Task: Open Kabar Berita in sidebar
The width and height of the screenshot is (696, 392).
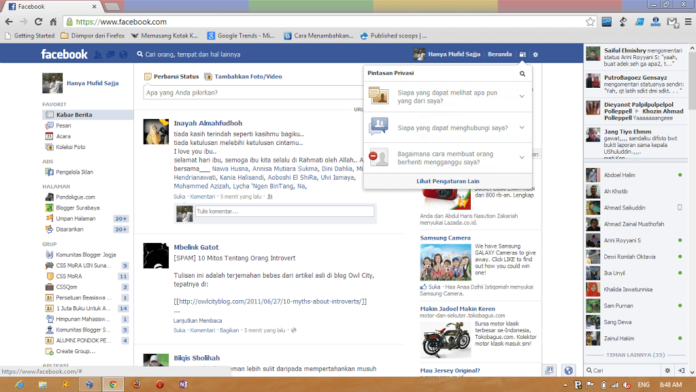Action: 88,115
